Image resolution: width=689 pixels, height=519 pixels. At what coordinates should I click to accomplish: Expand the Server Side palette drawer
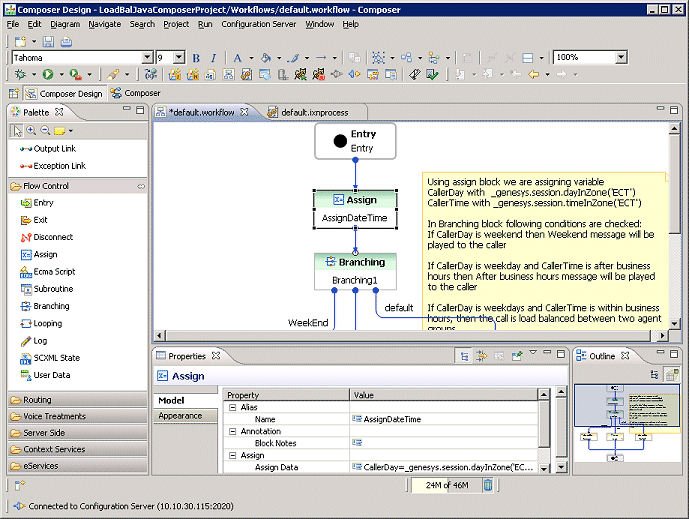77,433
